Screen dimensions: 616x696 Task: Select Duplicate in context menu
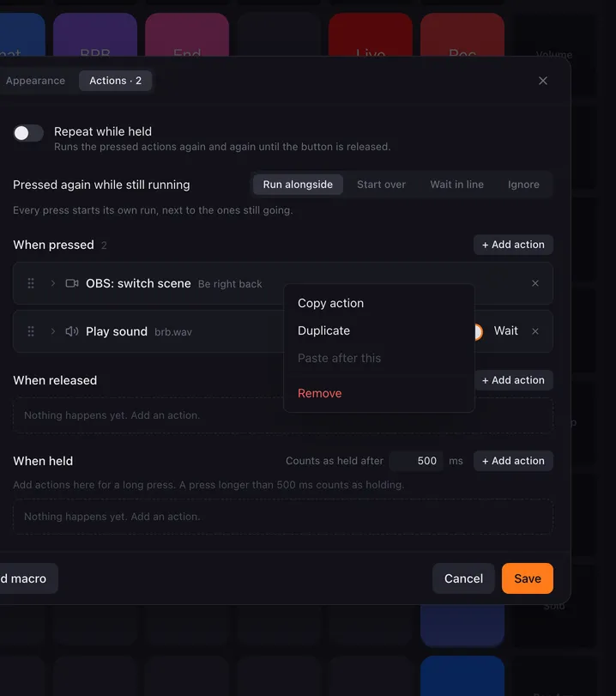pyautogui.click(x=379, y=330)
